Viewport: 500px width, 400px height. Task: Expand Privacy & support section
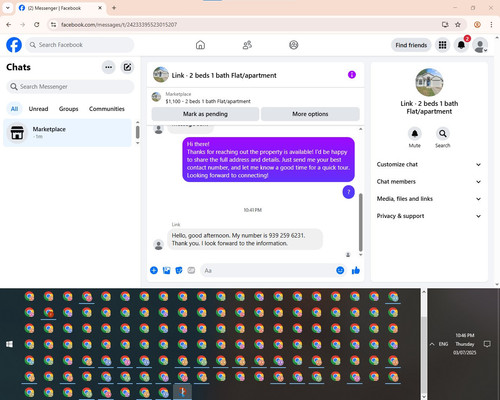pyautogui.click(x=429, y=216)
